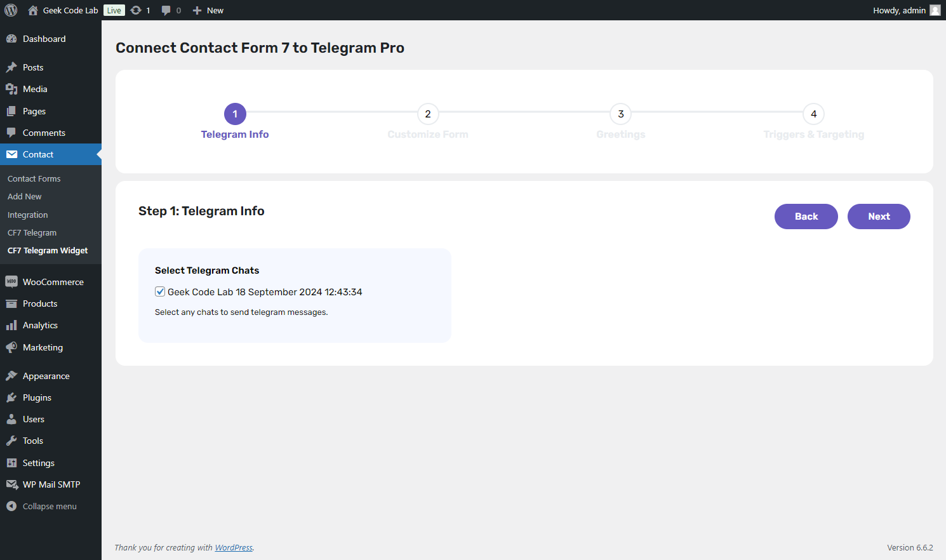Image resolution: width=946 pixels, height=560 pixels.
Task: Click the WooCommerce icon
Action: (11, 282)
